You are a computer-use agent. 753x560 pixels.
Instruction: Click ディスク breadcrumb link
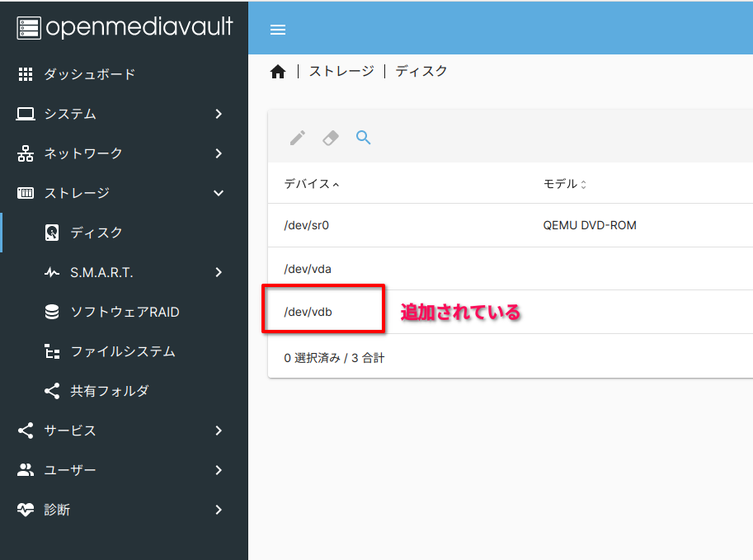(421, 71)
